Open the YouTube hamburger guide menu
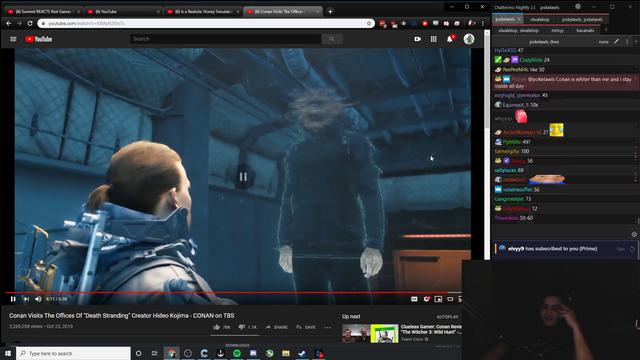Screen dimensions: 640x360 (13, 39)
